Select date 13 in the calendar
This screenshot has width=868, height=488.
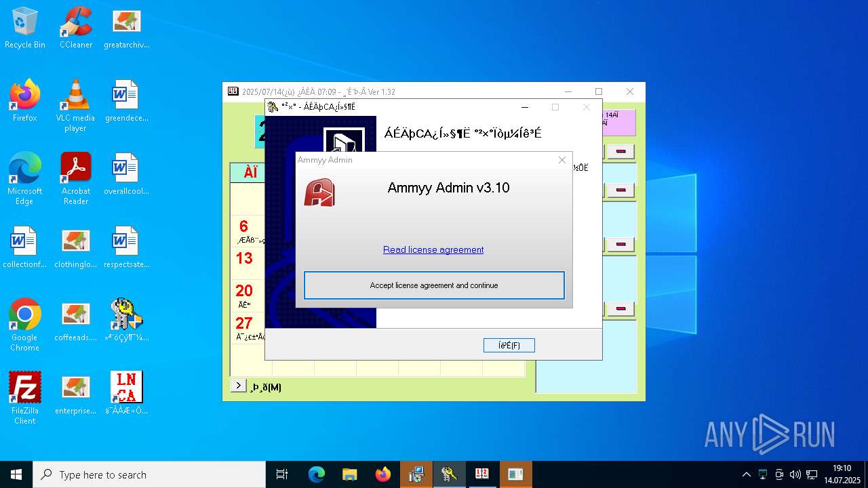[x=244, y=258]
